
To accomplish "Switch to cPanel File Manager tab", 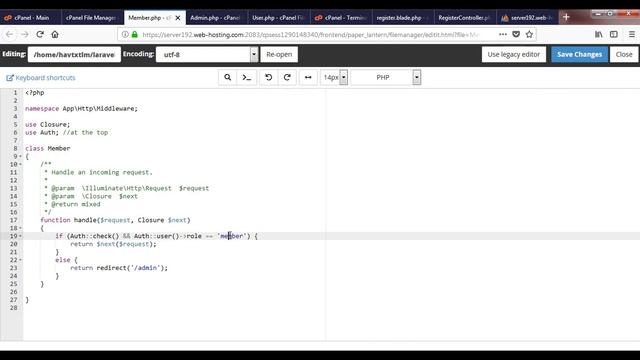I will [93, 18].
